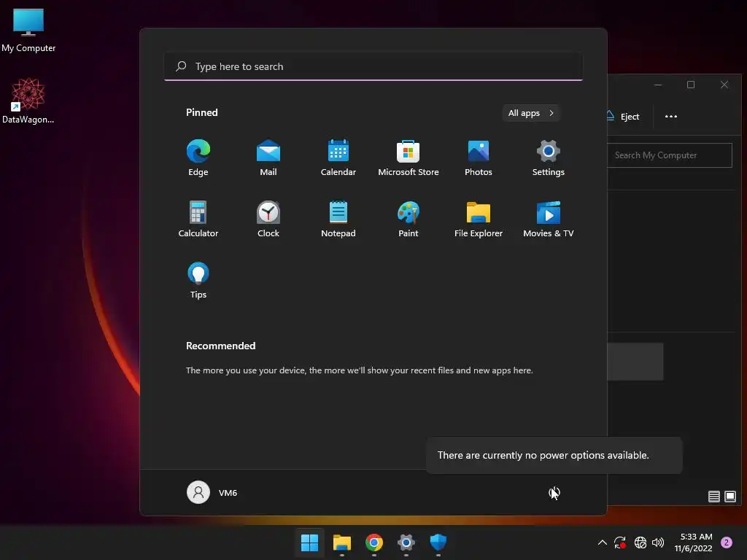The height and width of the screenshot is (560, 747).
Task: Open the notification count badge
Action: pos(727,542)
